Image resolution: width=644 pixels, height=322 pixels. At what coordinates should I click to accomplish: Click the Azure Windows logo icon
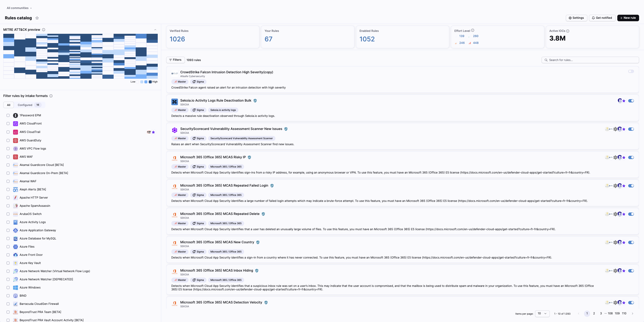[16, 288]
